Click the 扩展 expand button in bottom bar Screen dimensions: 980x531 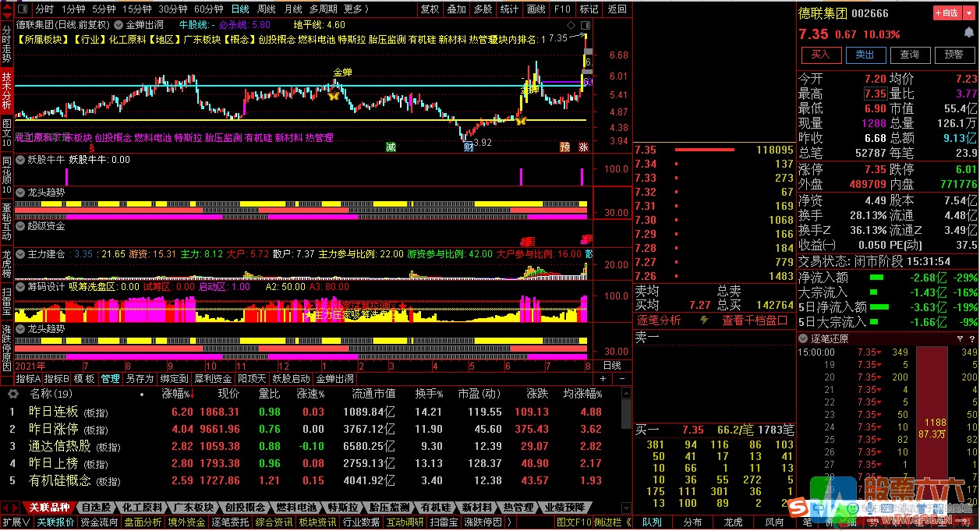(x=16, y=522)
